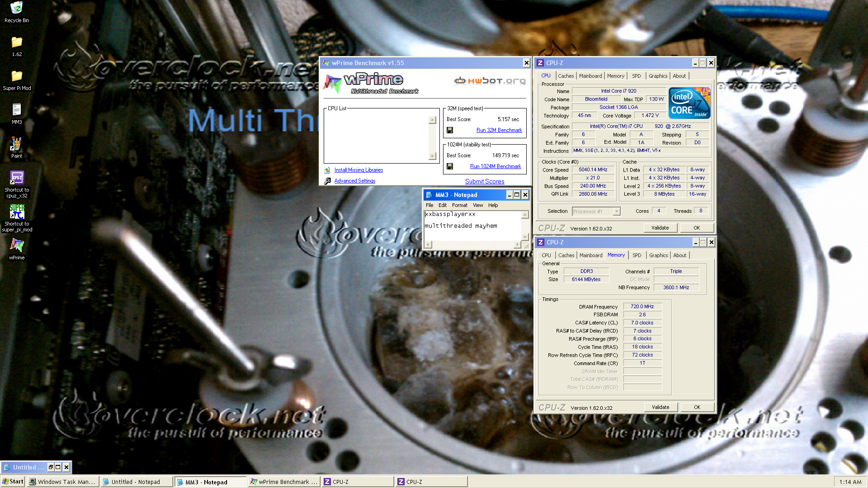Open the File menu in MM3 Notepad
The height and width of the screenshot is (488, 868).
click(429, 205)
